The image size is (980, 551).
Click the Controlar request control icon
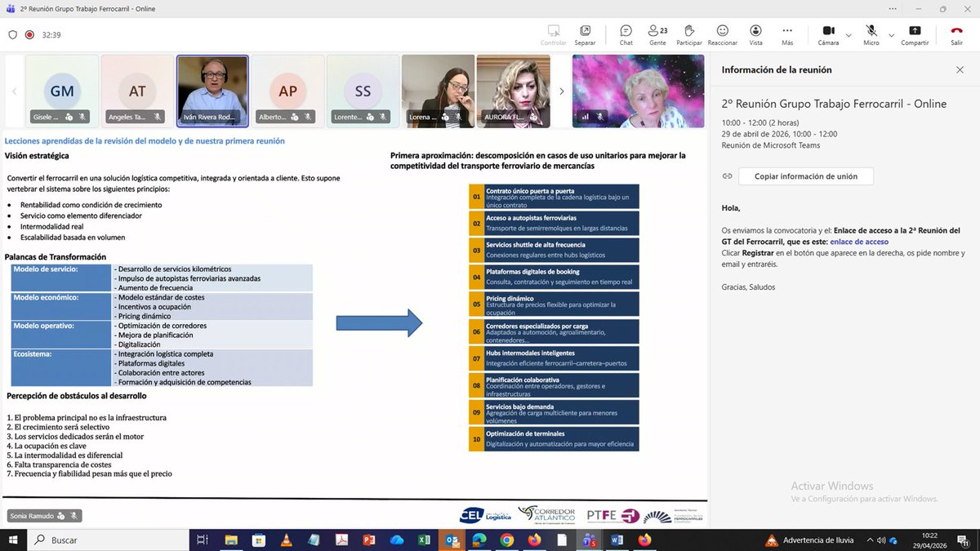point(554,34)
